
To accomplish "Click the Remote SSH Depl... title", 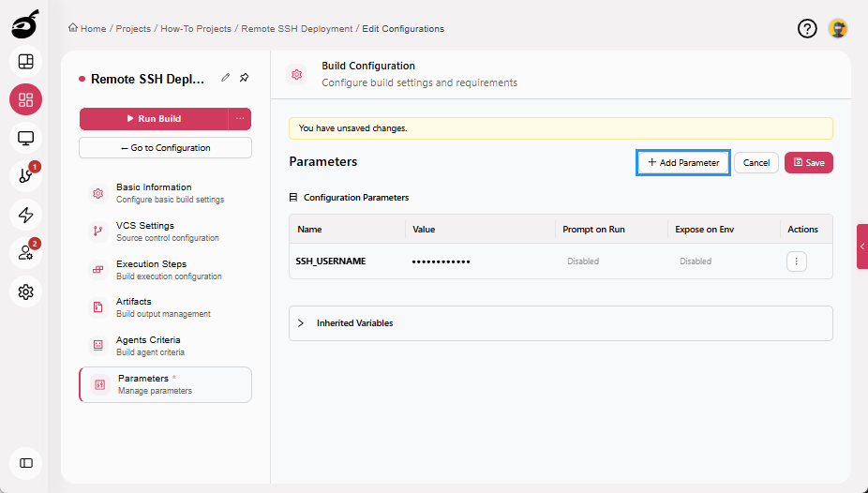I will click(147, 79).
